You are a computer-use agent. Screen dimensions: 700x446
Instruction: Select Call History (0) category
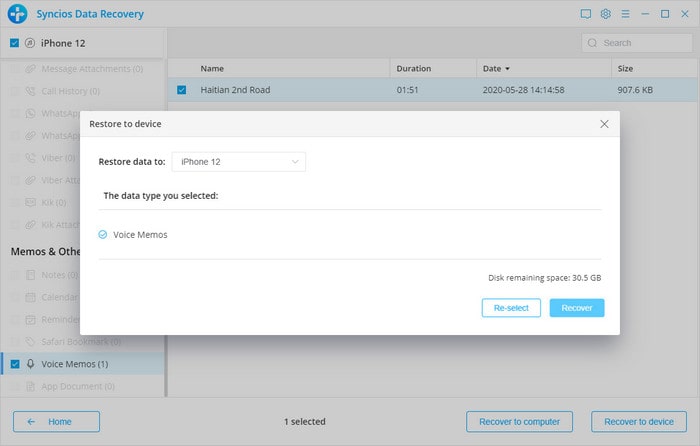83,91
